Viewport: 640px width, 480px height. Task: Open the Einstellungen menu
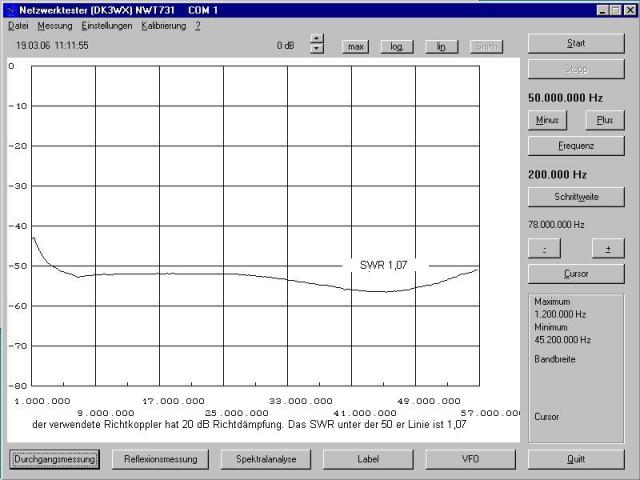point(107,25)
